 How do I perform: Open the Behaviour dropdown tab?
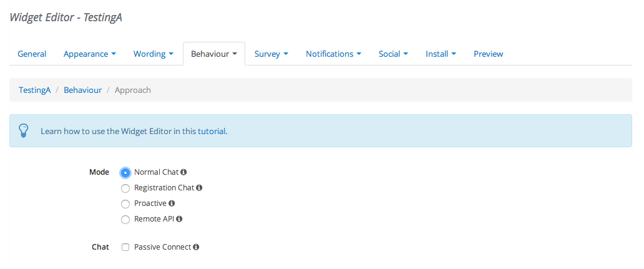coord(214,54)
